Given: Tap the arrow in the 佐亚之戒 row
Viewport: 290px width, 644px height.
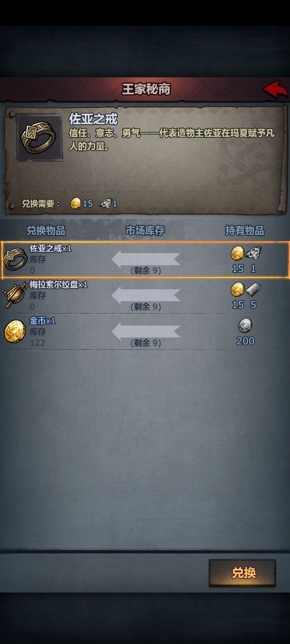Looking at the screenshot, I should 146,259.
